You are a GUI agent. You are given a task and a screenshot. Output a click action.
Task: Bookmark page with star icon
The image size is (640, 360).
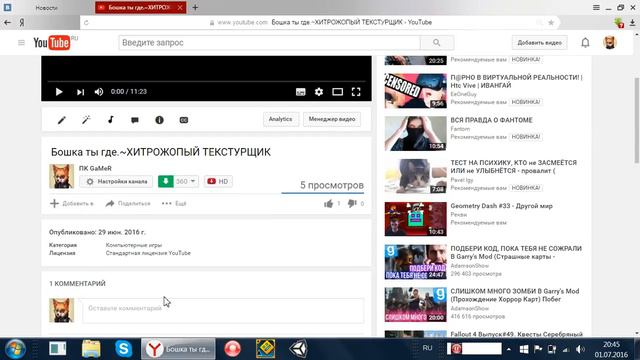[x=551, y=22]
